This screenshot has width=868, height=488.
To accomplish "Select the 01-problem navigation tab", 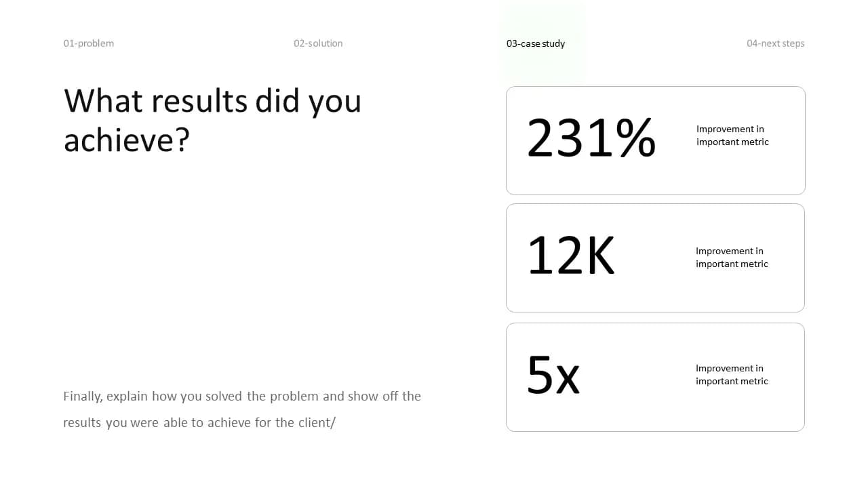I will [89, 43].
